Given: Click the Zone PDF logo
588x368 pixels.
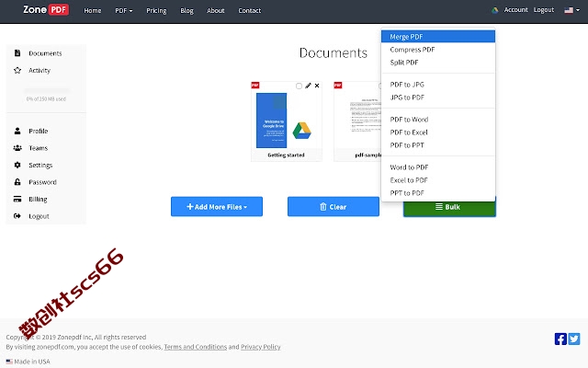Looking at the screenshot, I should [x=46, y=10].
